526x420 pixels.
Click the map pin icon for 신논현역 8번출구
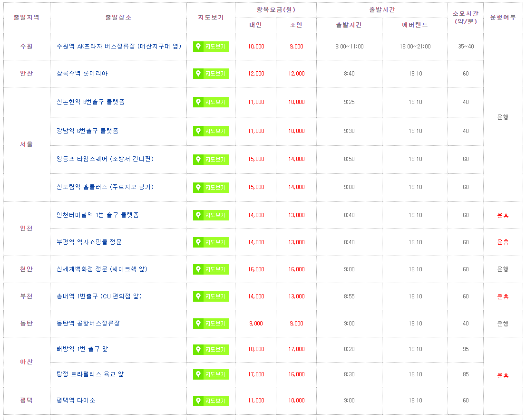pyautogui.click(x=198, y=102)
